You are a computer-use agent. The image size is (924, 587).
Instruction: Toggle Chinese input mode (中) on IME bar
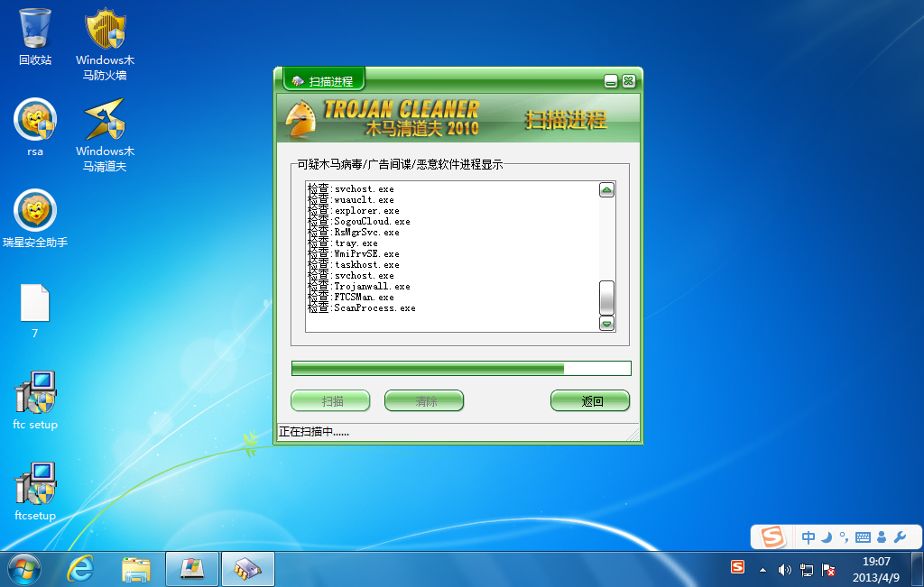[808, 537]
